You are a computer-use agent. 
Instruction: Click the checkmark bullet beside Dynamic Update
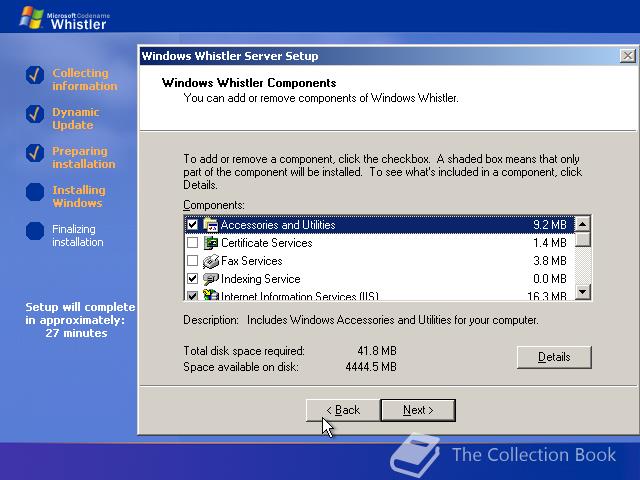coord(35,114)
